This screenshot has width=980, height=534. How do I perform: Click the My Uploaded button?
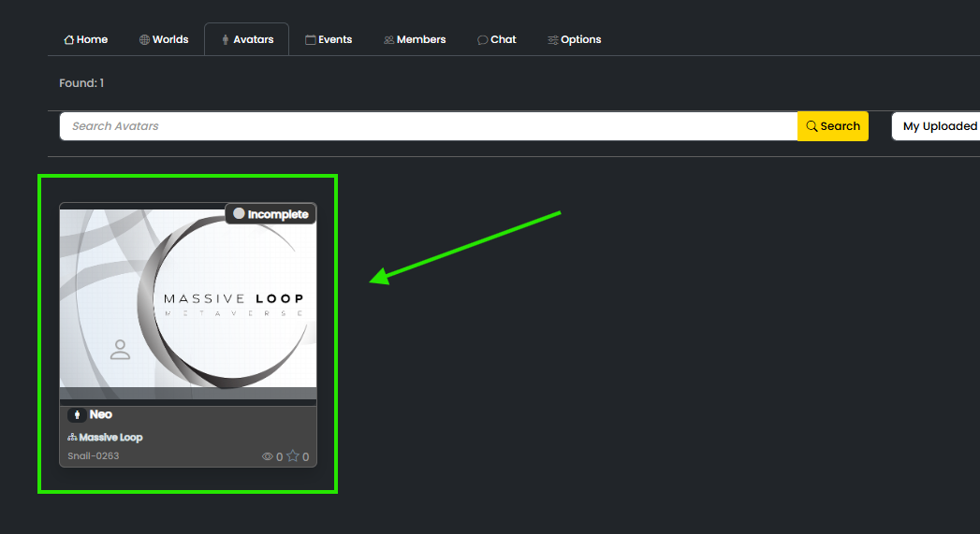pyautogui.click(x=936, y=126)
